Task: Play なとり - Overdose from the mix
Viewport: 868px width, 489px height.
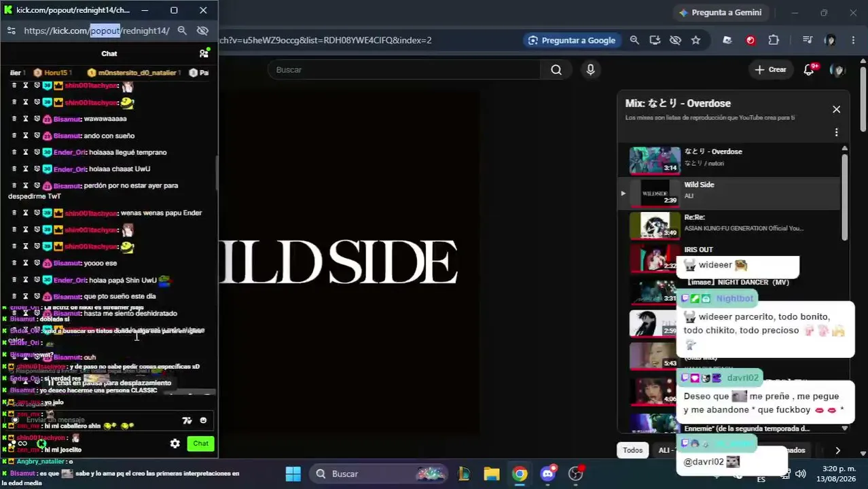Action: tap(728, 160)
